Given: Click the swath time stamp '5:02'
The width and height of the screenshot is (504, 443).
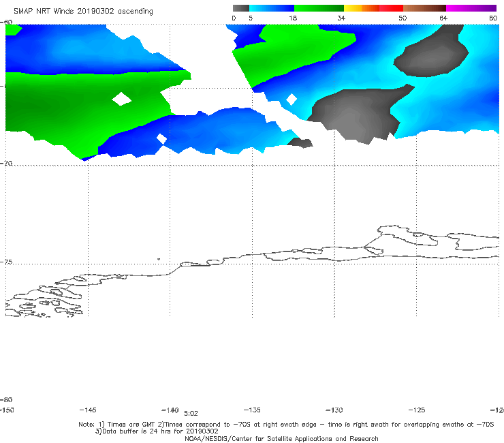Looking at the screenshot, I should 191,414.
